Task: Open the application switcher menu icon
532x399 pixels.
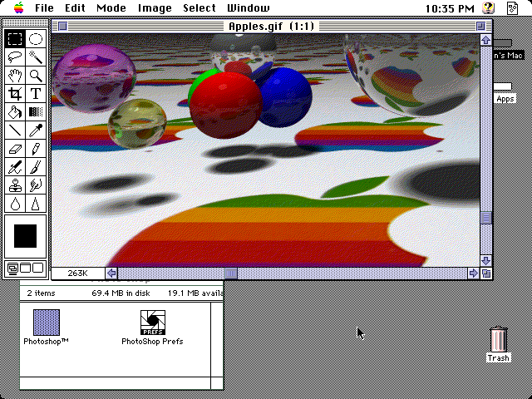Action: (x=512, y=7)
